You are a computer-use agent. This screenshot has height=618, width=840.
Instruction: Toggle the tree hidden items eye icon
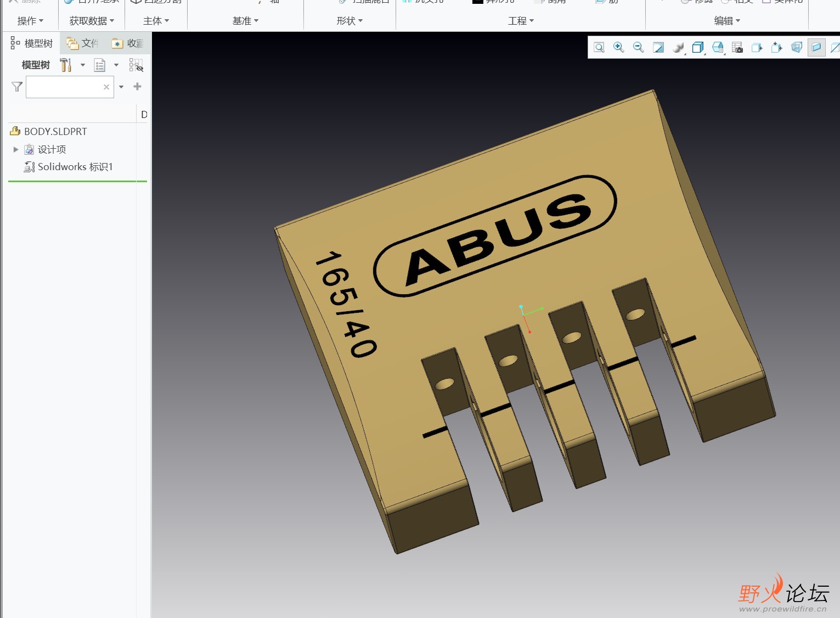pos(136,65)
